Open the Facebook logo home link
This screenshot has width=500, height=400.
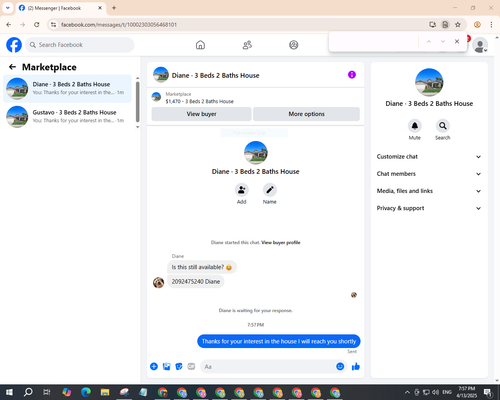click(14, 45)
